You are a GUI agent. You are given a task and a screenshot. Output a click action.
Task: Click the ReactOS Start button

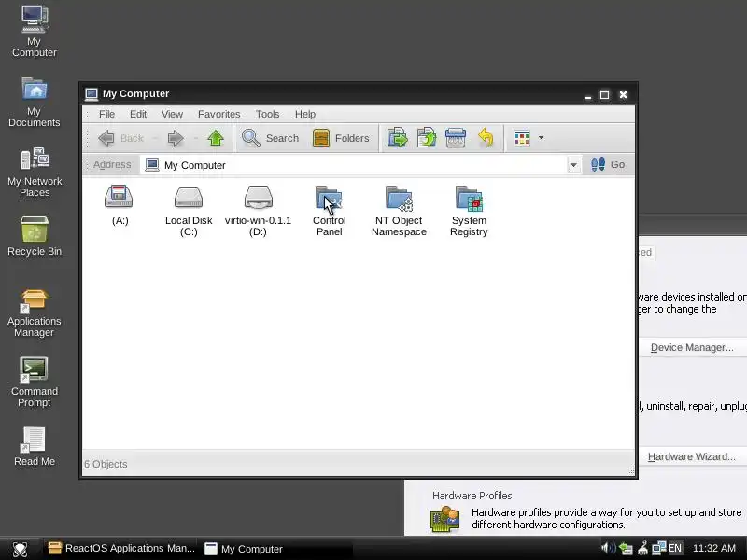pyautogui.click(x=20, y=549)
